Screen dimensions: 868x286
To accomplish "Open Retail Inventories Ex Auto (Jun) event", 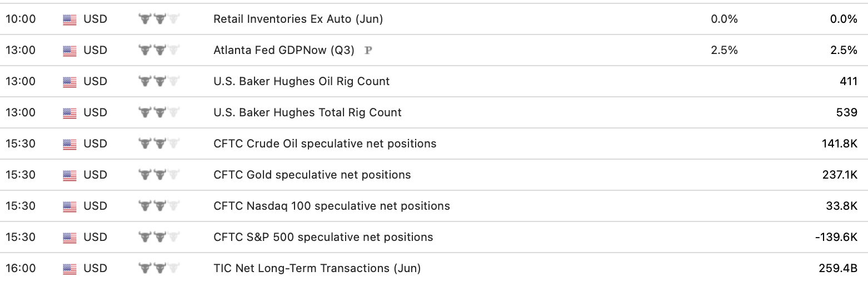I will 298,19.
